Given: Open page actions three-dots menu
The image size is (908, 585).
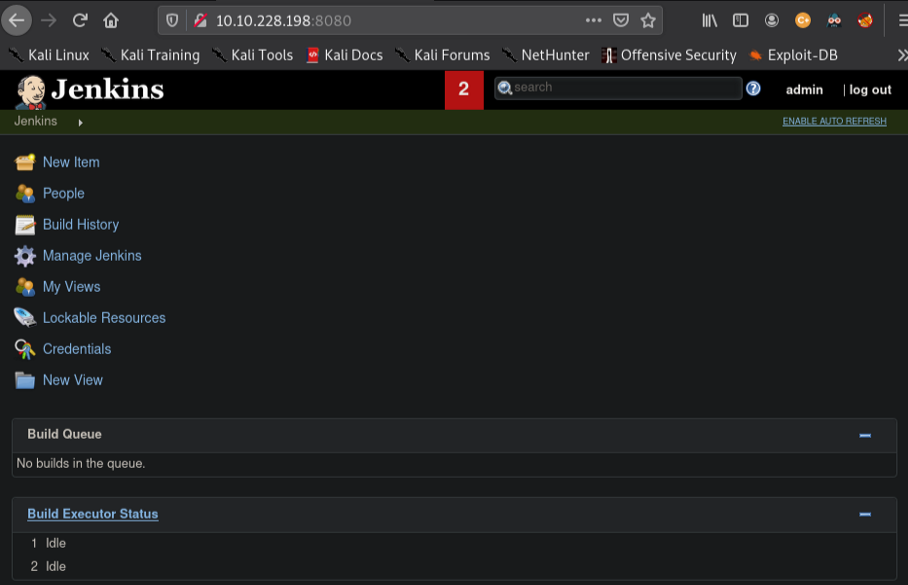Looking at the screenshot, I should tap(593, 20).
